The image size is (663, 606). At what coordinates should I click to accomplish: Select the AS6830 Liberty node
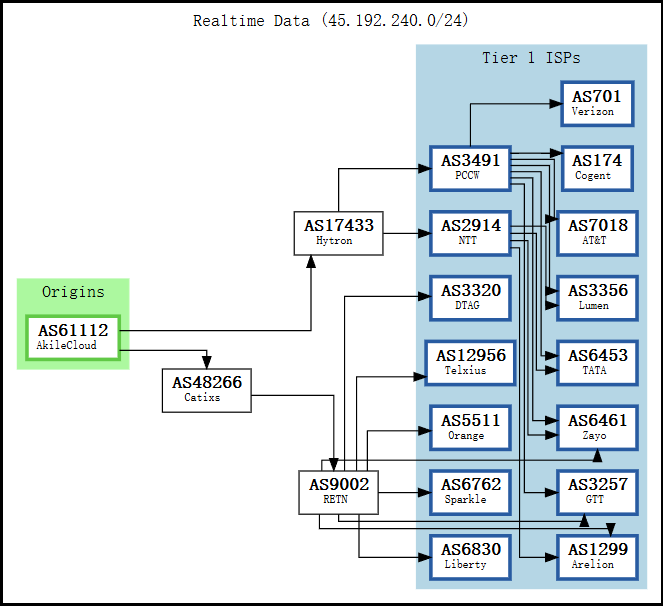point(470,557)
